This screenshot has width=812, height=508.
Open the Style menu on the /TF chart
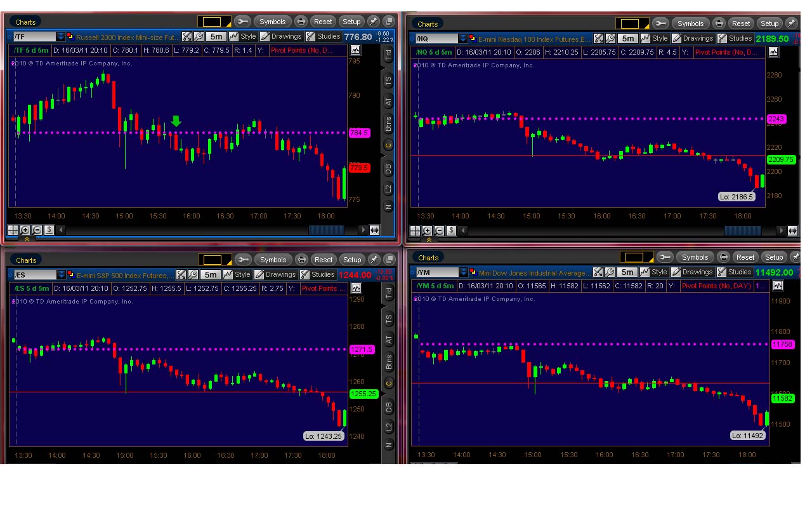[242, 37]
